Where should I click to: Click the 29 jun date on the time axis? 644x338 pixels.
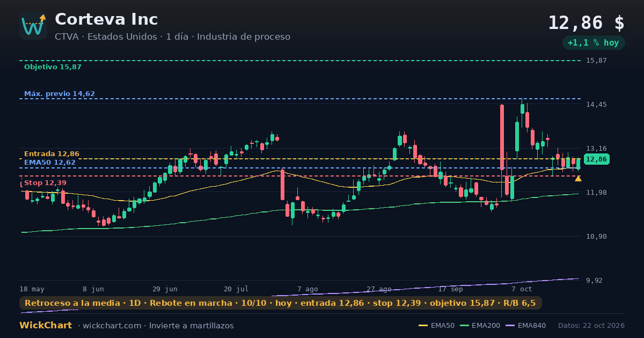click(165, 289)
